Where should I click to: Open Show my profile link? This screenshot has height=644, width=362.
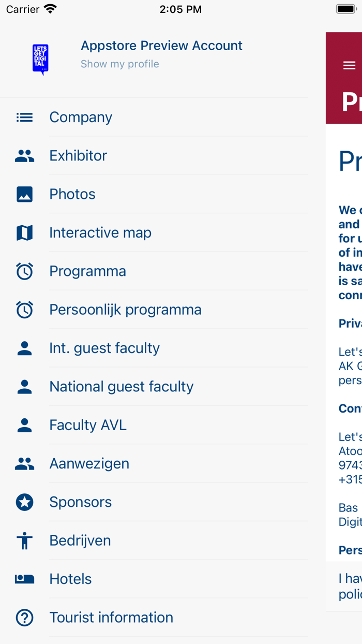[119, 64]
